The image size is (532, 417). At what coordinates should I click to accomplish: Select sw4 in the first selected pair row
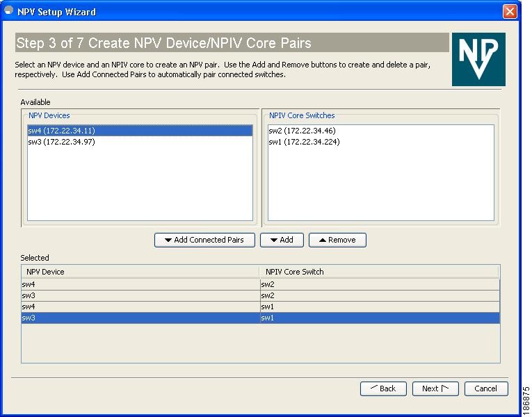pos(140,284)
